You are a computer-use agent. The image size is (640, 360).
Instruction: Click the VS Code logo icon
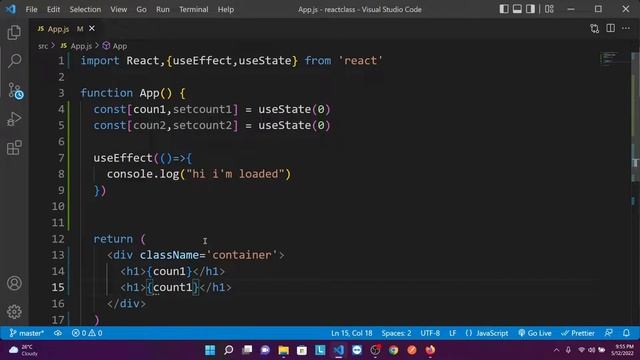pos(11,9)
